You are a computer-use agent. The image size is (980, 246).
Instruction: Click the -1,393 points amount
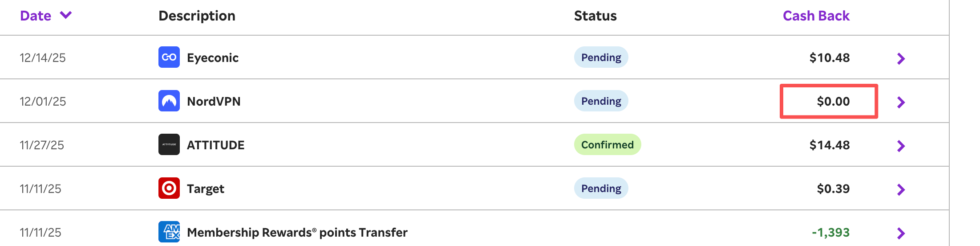click(830, 232)
